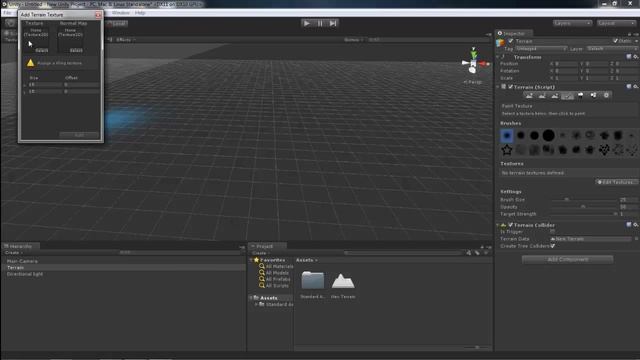This screenshot has height=360, width=640.
Task: Toggle Terrain Collider enabled checkbox
Action: 511,225
